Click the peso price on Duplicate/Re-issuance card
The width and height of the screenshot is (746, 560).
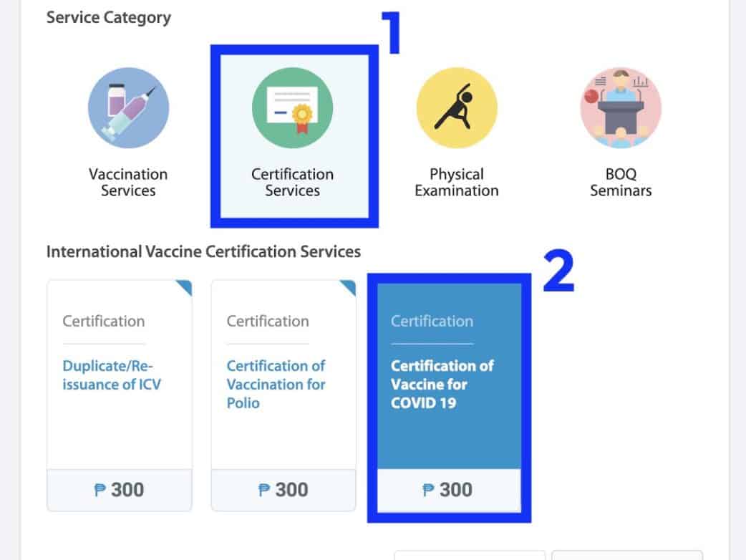coord(119,490)
